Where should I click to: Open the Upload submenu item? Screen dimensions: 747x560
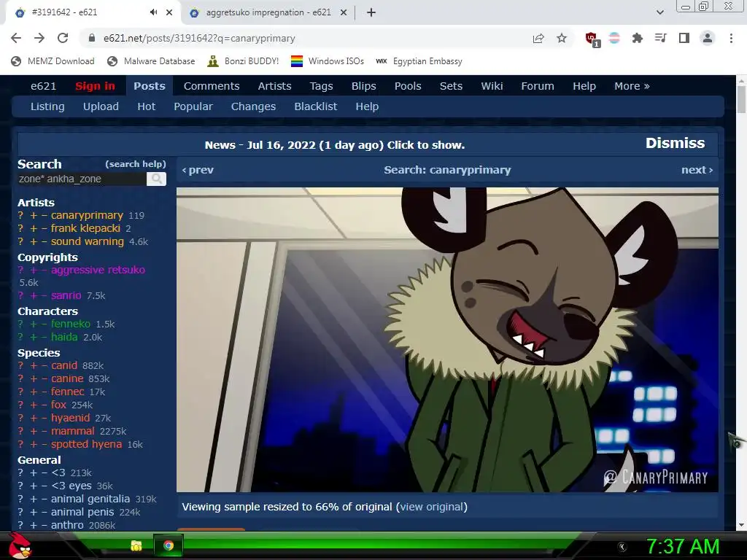[x=101, y=106]
